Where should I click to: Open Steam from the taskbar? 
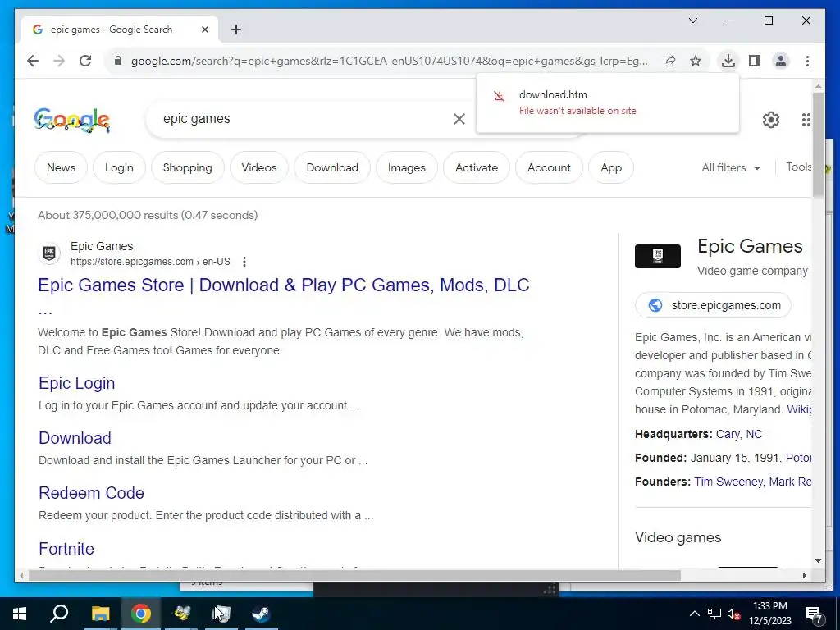point(261,614)
